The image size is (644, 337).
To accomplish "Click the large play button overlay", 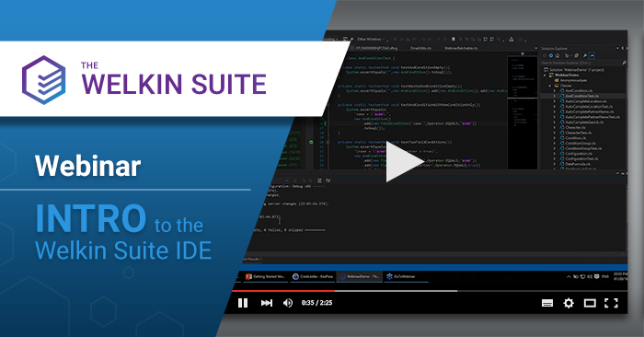I will 405,161.
